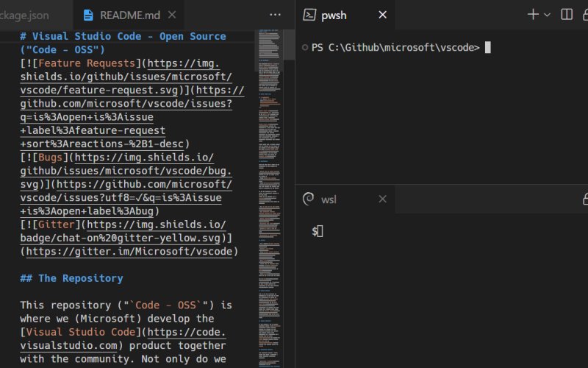
Task: Click the 'Feature Requests' link label text
Action: 87,63
